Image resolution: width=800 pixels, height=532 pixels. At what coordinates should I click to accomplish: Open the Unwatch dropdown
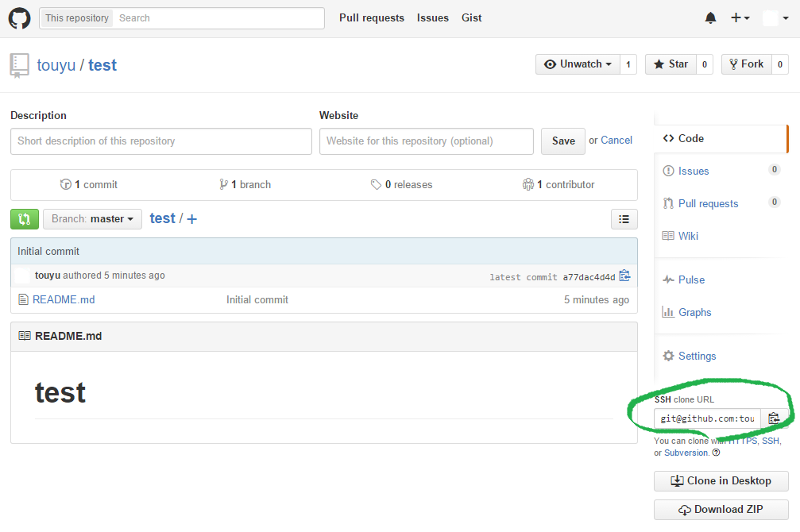[578, 64]
